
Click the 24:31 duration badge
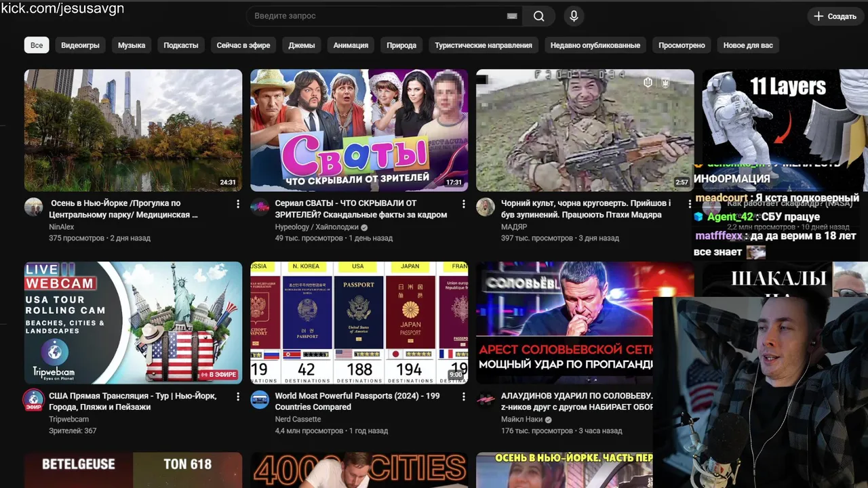tap(228, 182)
